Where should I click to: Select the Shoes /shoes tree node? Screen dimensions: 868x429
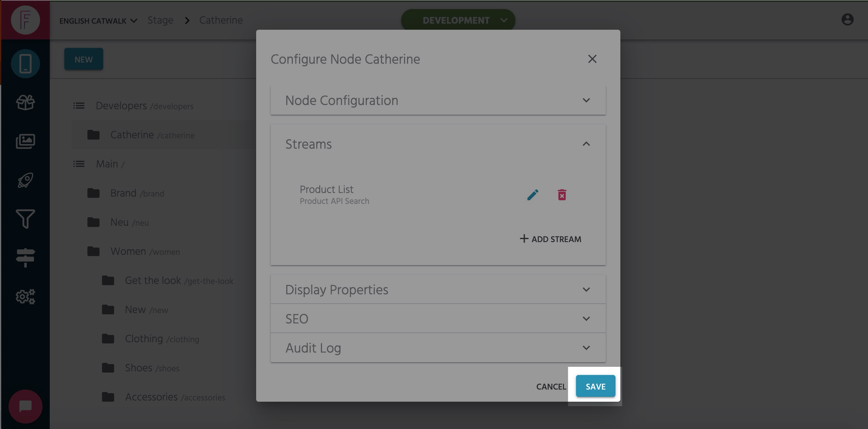[x=152, y=368]
